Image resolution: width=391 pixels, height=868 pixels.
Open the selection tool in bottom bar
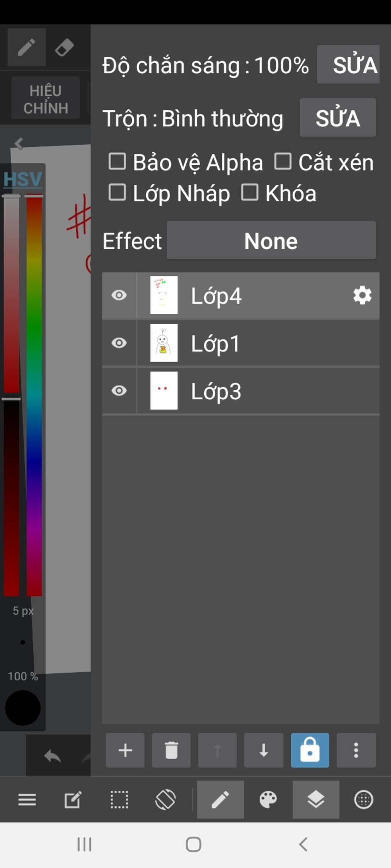pyautogui.click(x=119, y=799)
